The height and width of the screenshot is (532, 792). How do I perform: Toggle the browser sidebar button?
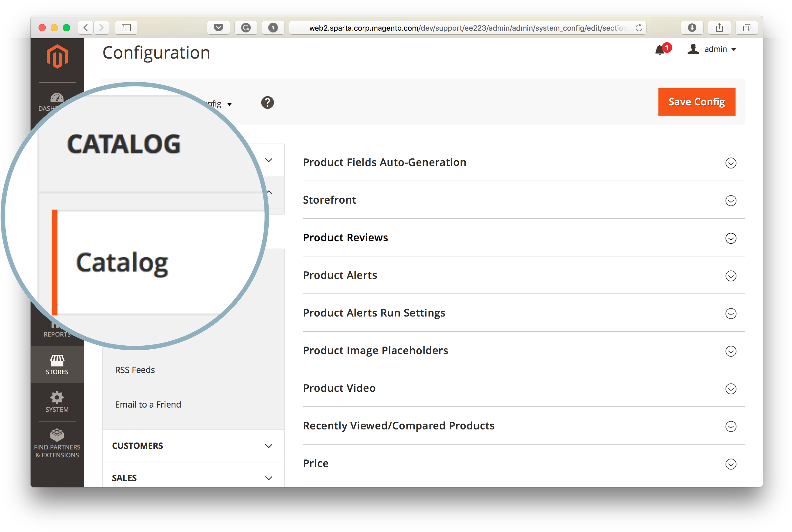tap(126, 28)
